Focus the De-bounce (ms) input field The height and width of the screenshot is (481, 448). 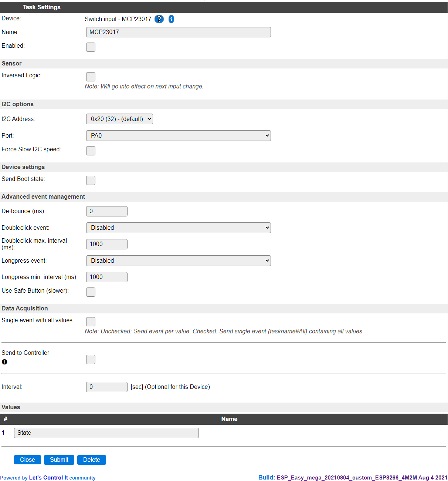107,211
